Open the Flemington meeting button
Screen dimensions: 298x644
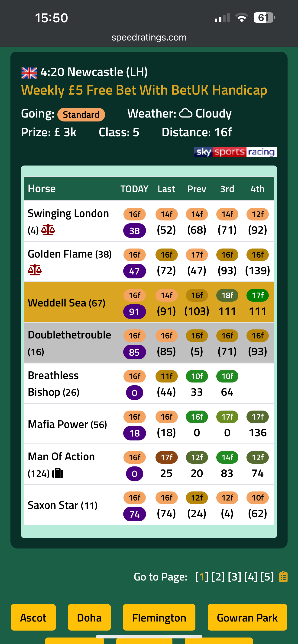pyautogui.click(x=159, y=617)
